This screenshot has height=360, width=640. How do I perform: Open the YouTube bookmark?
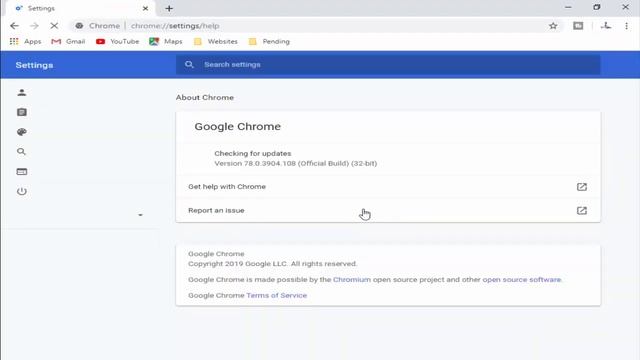[x=118, y=42]
